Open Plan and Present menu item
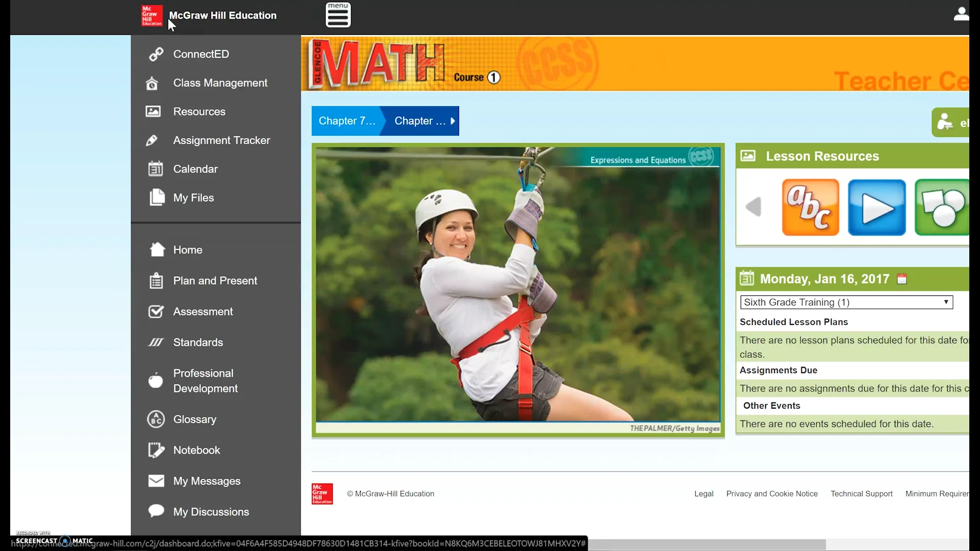Viewport: 980px width, 551px height. click(x=215, y=281)
